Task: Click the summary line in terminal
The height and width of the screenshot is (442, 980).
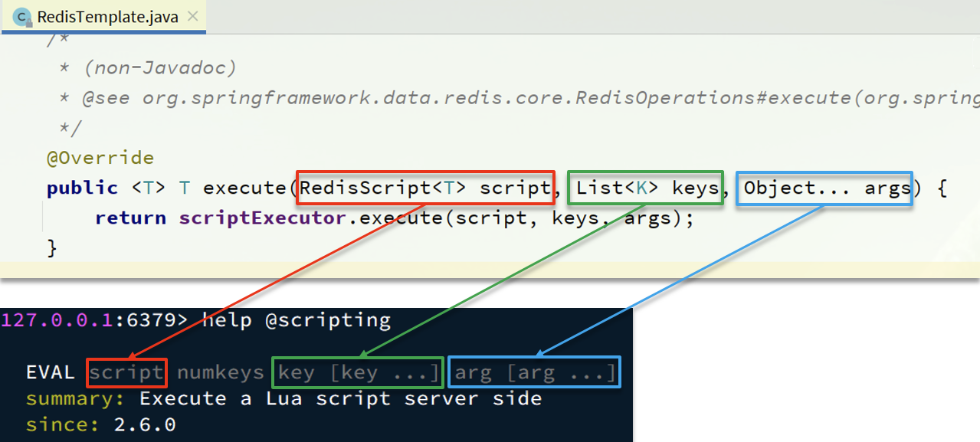Action: point(284,399)
